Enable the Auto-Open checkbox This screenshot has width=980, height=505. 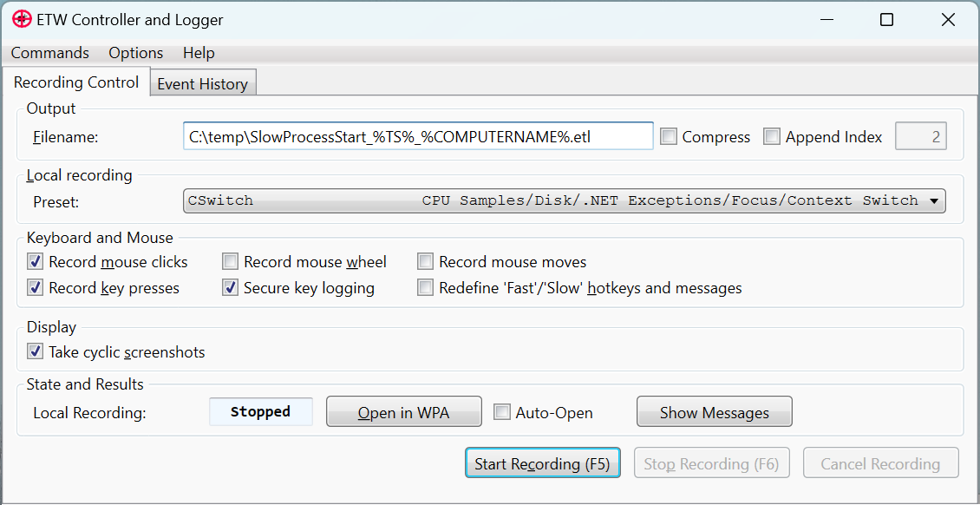click(x=501, y=413)
